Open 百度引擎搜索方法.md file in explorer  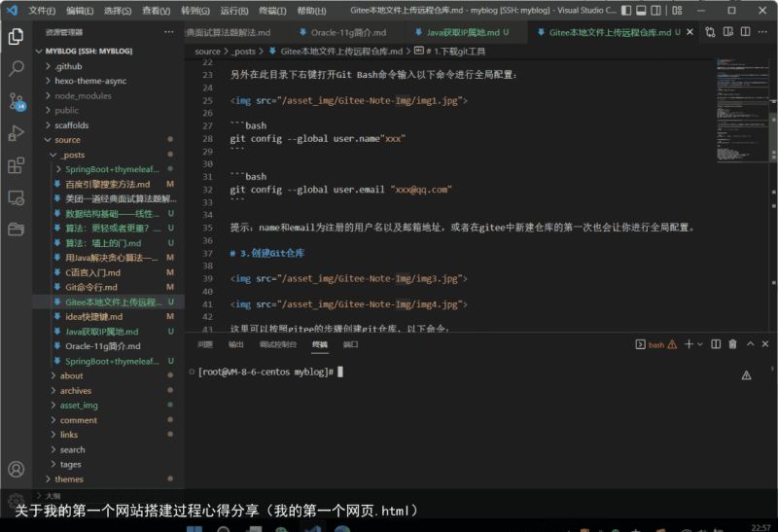click(108, 184)
